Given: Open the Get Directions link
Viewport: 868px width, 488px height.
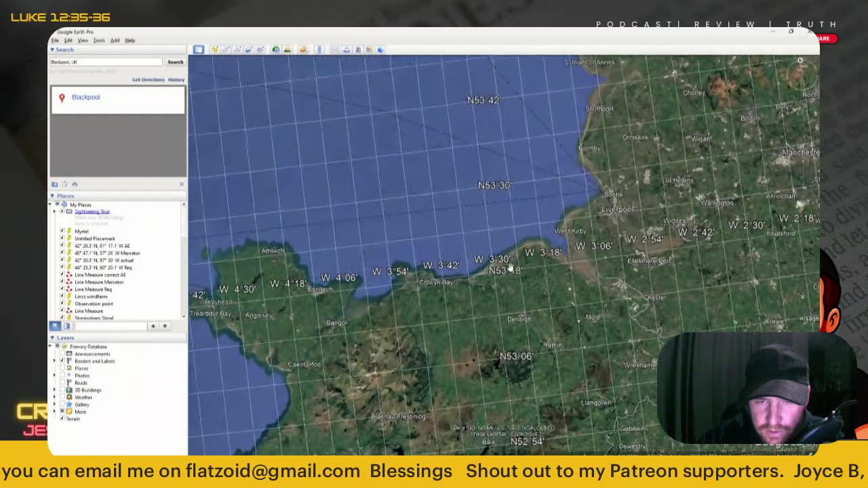Looking at the screenshot, I should tap(148, 80).
